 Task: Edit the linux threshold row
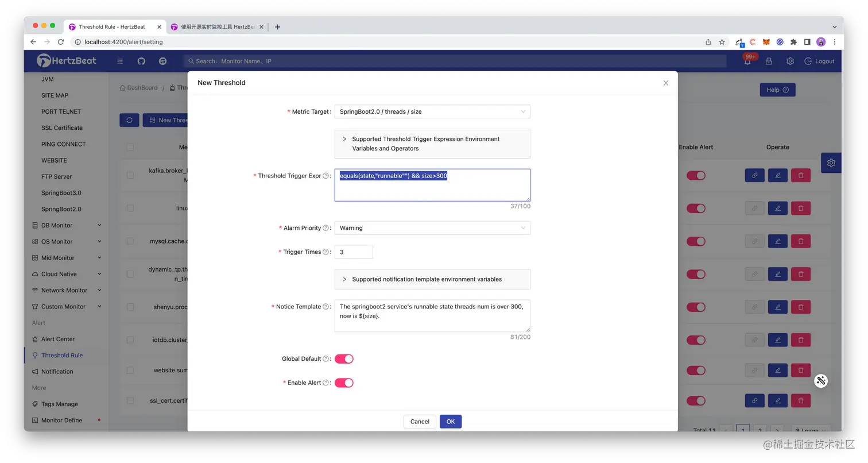[x=777, y=208]
